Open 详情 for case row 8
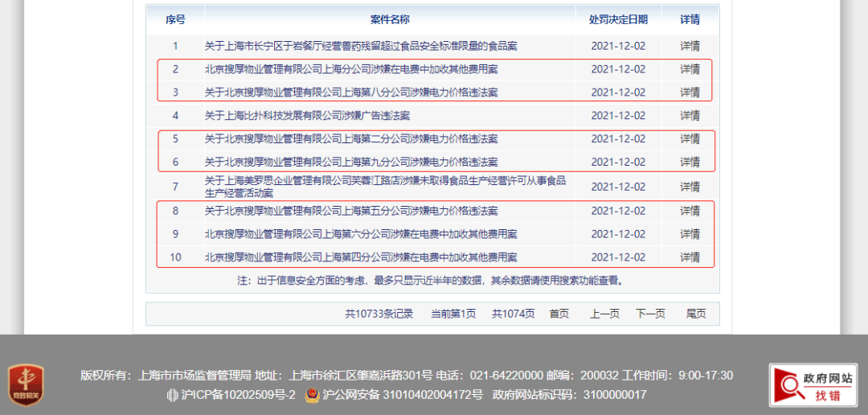This screenshot has width=868, height=415. [690, 211]
